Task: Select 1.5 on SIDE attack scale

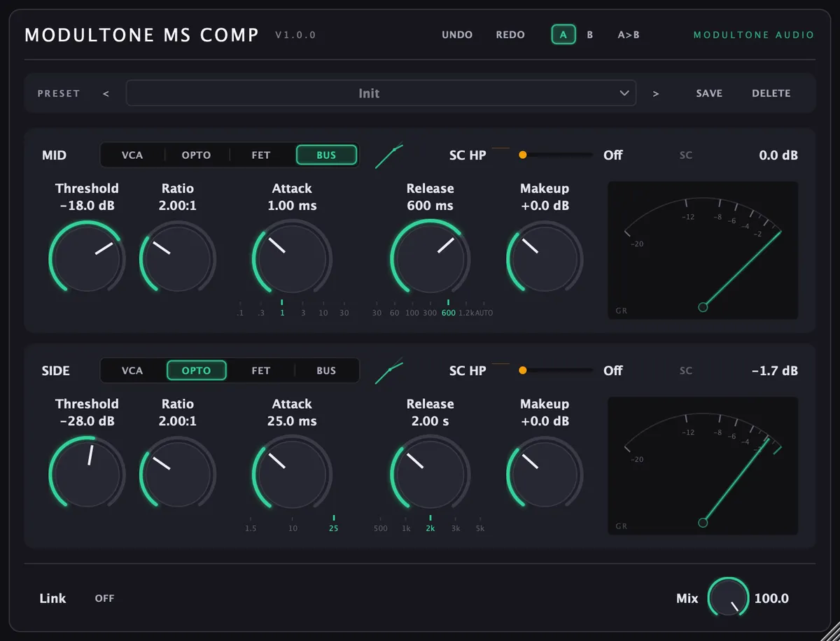Action: (x=251, y=528)
